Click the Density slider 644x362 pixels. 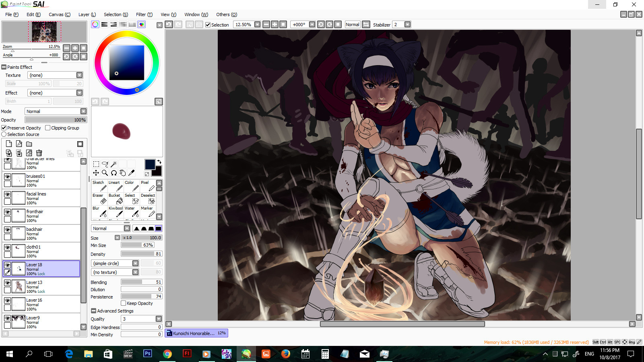click(141, 254)
